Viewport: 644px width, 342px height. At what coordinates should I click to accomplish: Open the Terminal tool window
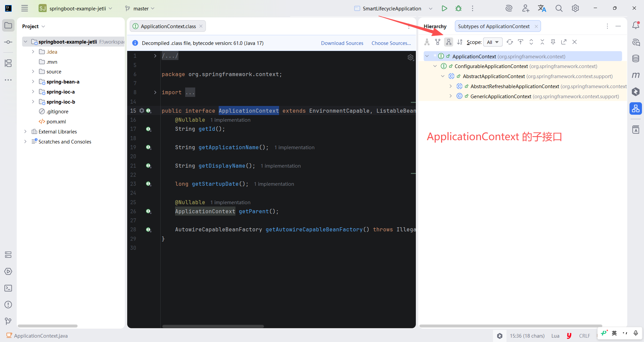(x=8, y=288)
